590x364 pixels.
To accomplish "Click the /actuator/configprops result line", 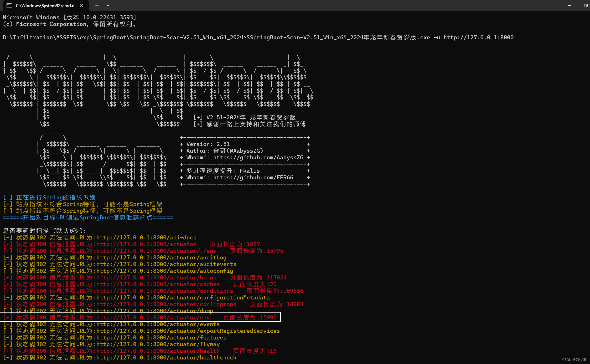I will coord(153,304).
